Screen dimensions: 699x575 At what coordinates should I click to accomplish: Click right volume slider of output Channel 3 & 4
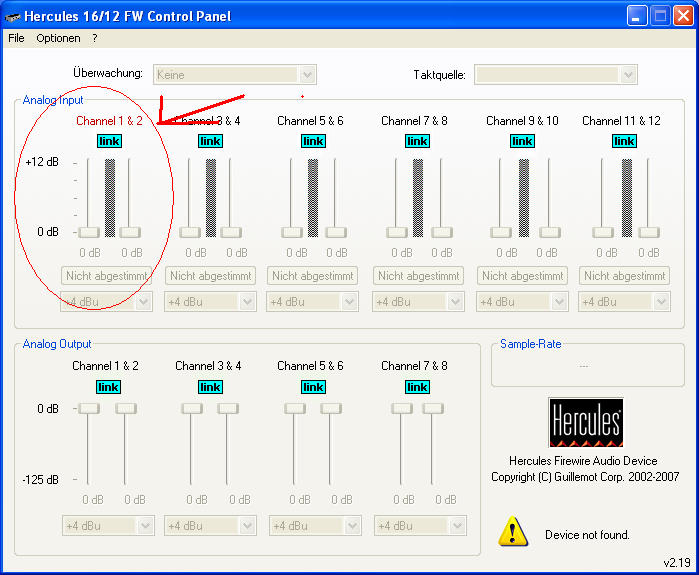point(228,408)
